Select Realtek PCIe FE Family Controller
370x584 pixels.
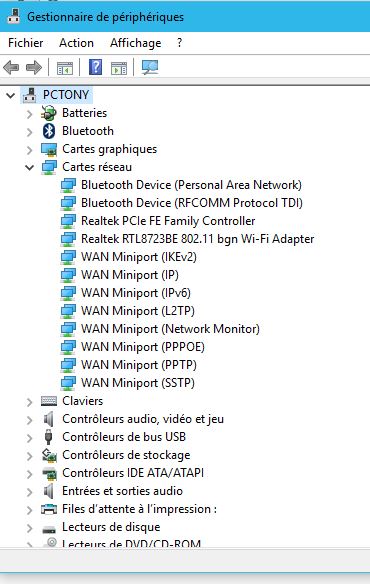coord(168,221)
